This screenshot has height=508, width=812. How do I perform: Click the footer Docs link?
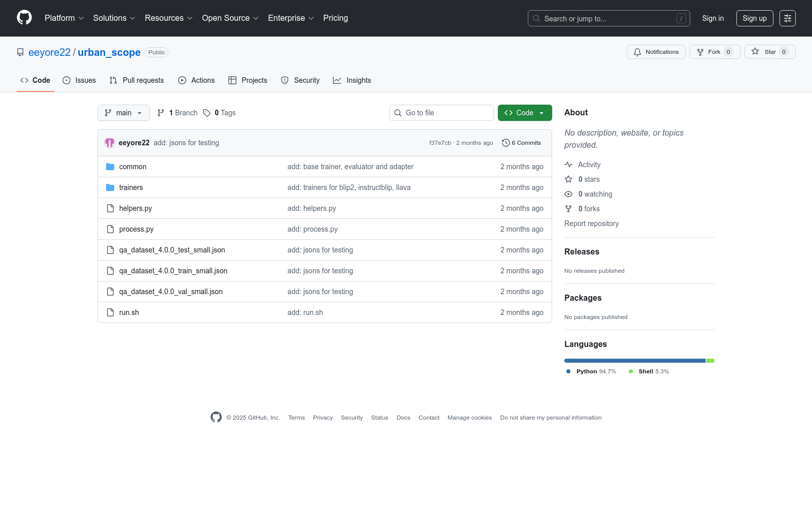[403, 418]
